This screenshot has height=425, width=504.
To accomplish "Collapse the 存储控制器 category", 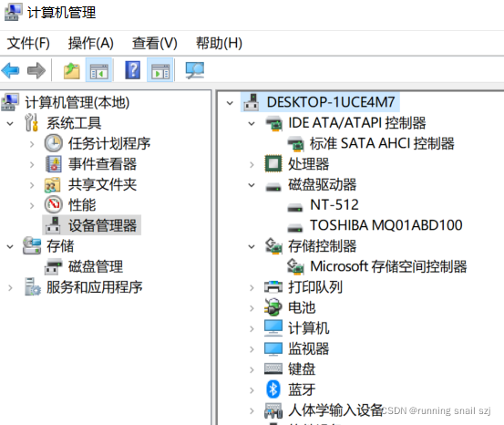I will (x=252, y=247).
